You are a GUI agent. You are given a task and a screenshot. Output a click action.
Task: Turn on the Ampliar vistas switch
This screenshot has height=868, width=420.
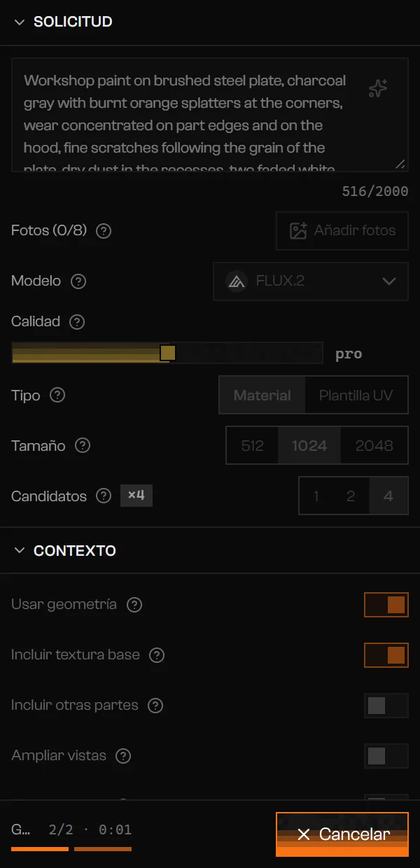(x=386, y=756)
